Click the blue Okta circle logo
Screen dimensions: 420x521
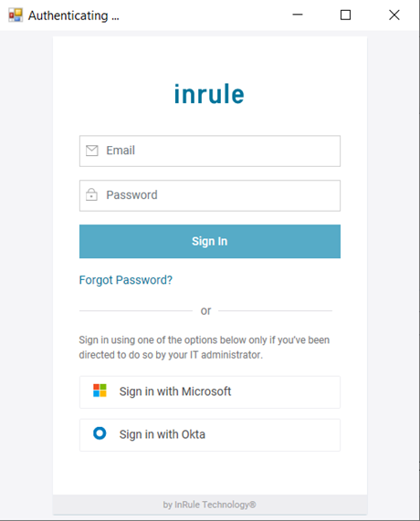coord(100,432)
